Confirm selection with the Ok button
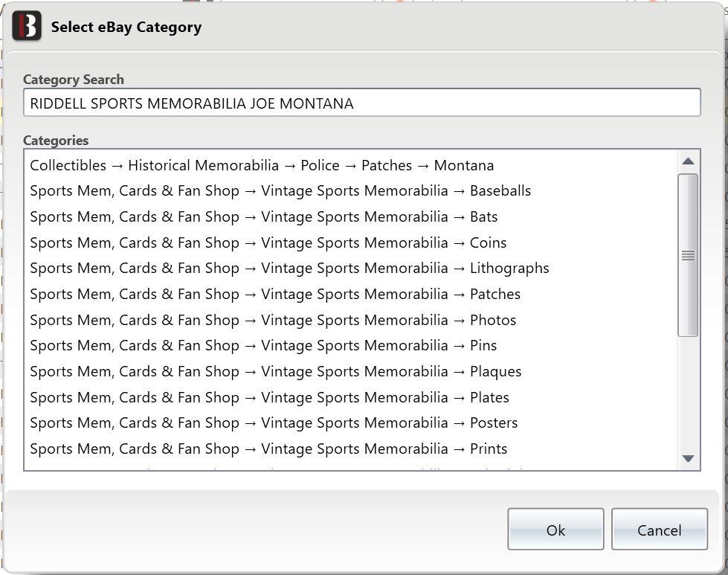Screen dimensions: 728x575 (x=555, y=530)
